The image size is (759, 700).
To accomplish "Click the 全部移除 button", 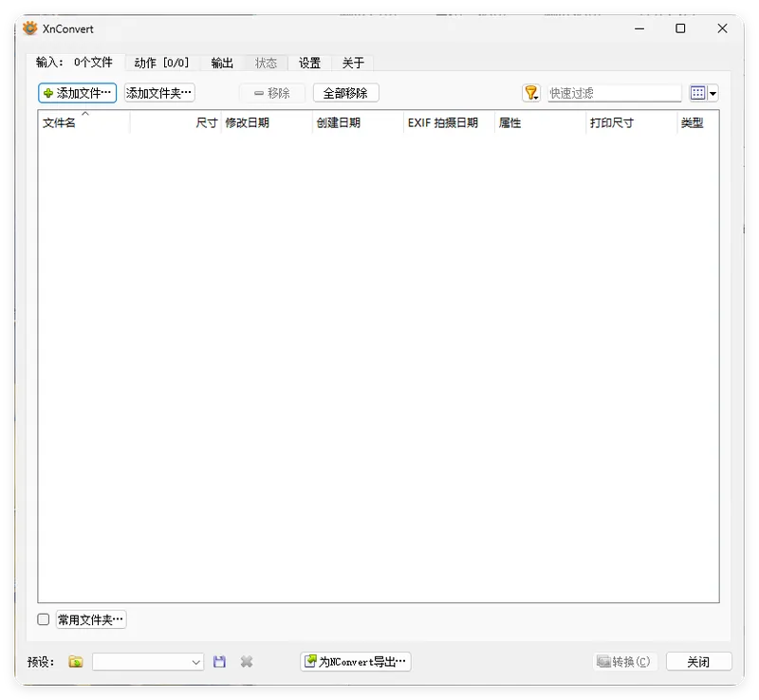I will [x=345, y=93].
